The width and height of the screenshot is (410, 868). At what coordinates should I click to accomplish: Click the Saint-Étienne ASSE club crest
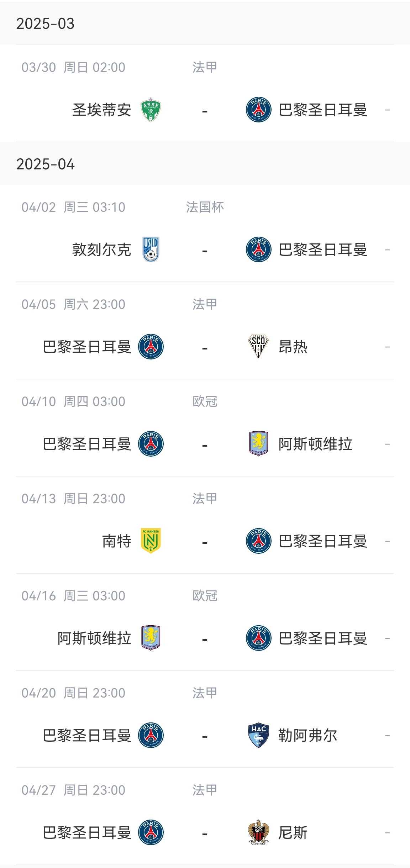click(x=151, y=110)
